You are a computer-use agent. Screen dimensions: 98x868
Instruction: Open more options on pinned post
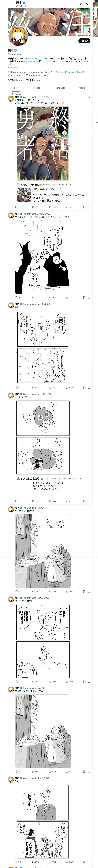click(x=89, y=97)
